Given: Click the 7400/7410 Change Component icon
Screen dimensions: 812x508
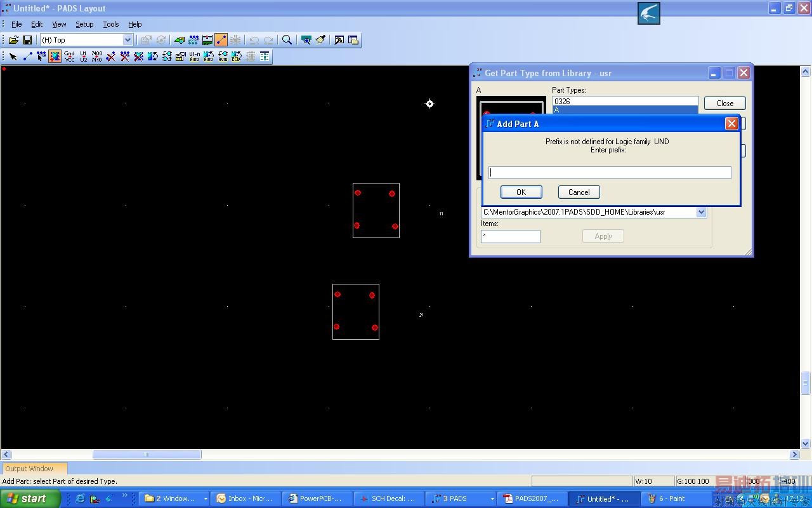Looking at the screenshot, I should pos(97,57).
